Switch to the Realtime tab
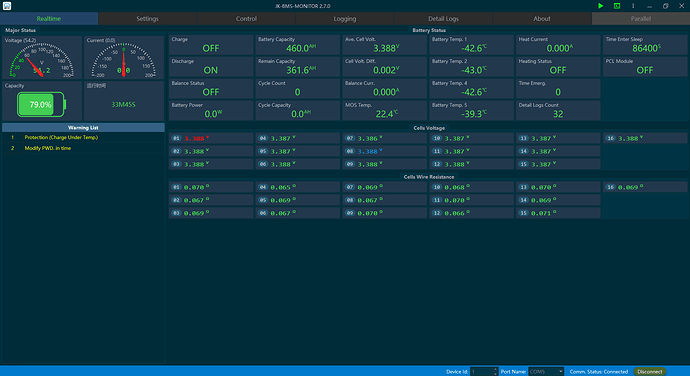 (49, 18)
